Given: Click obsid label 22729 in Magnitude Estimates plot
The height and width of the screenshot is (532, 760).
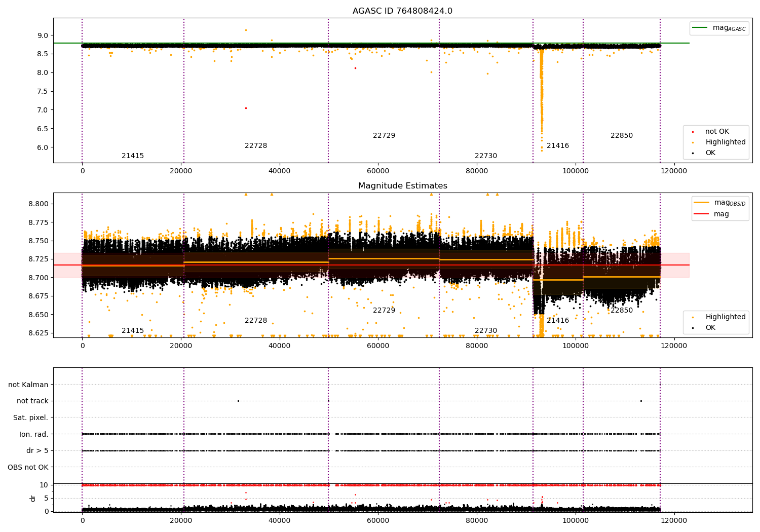Looking at the screenshot, I should [x=384, y=311].
